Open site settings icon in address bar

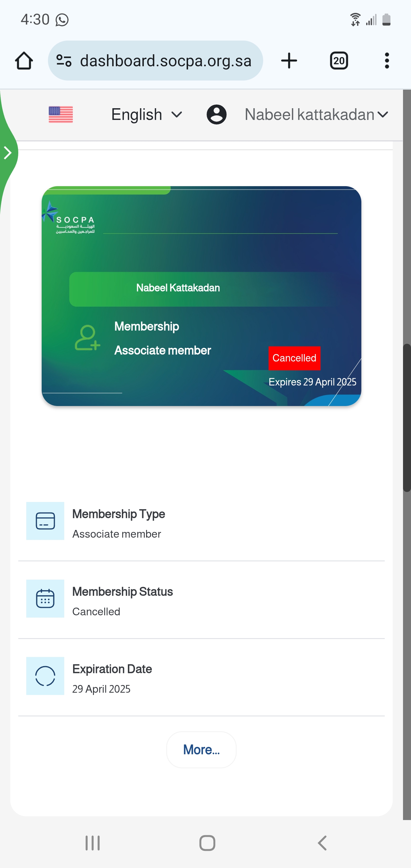64,61
